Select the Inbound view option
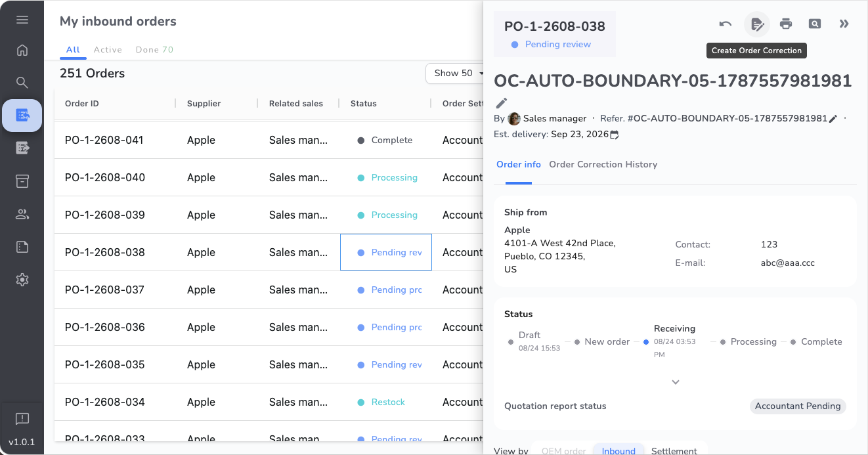Screen dimensions: 868x455 tap(618, 450)
